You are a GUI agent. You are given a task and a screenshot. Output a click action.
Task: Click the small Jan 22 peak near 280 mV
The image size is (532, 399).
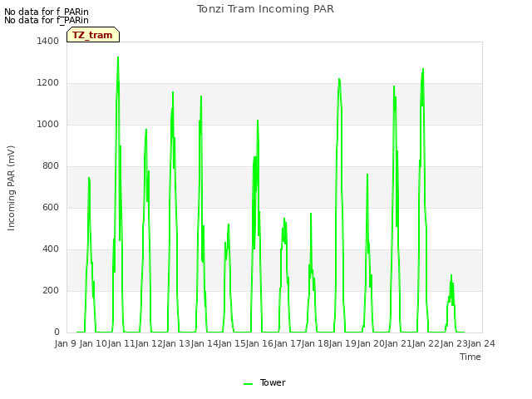click(451, 275)
